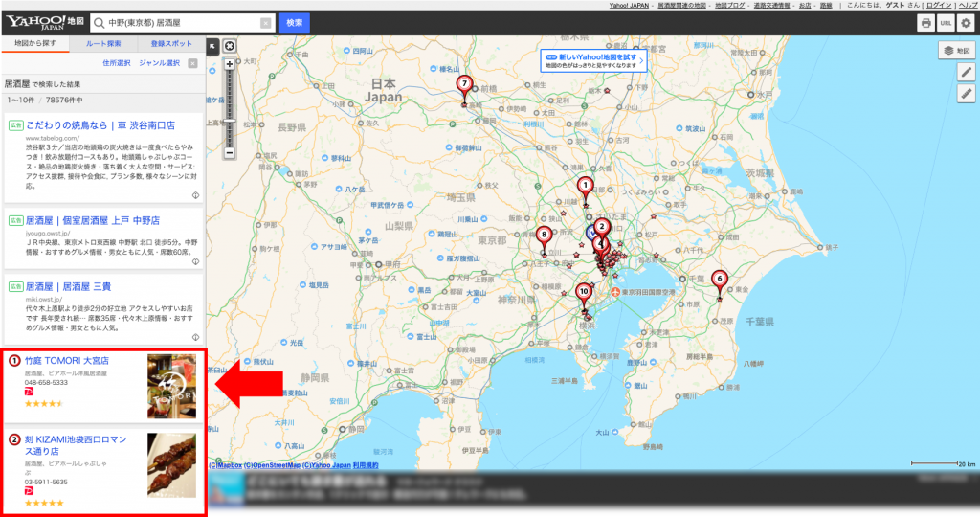This screenshot has height=517, width=980.
Task: Click the 東京羽田国際空港 airport icon
Action: pyautogui.click(x=615, y=292)
